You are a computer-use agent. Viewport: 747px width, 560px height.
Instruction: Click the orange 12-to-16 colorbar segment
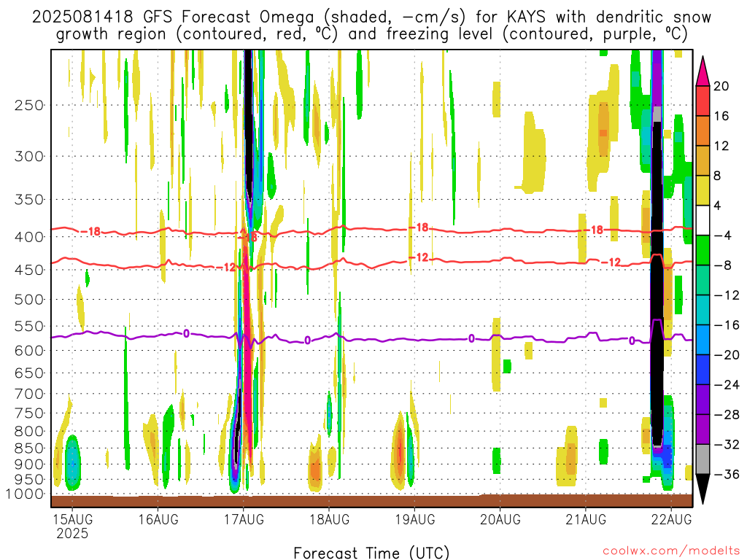click(703, 131)
